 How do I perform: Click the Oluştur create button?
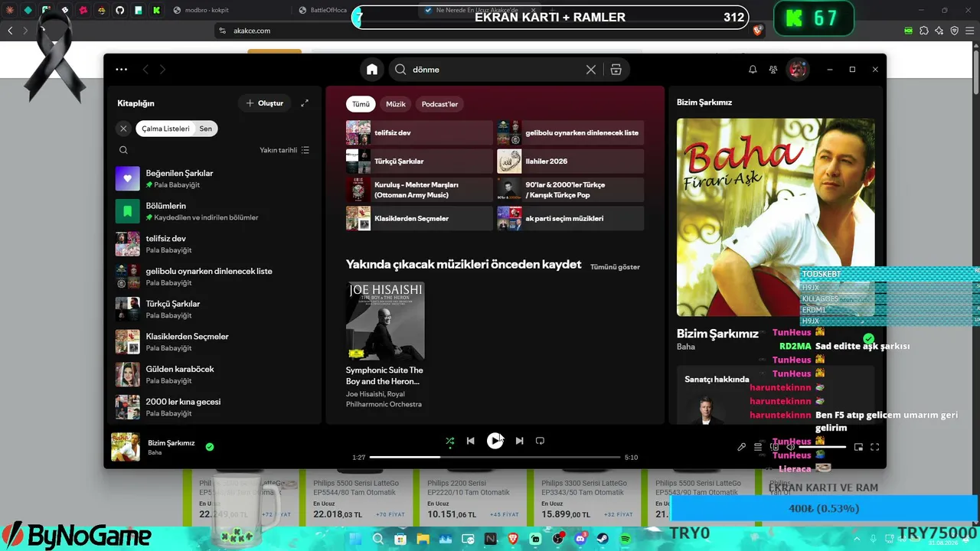tap(264, 103)
